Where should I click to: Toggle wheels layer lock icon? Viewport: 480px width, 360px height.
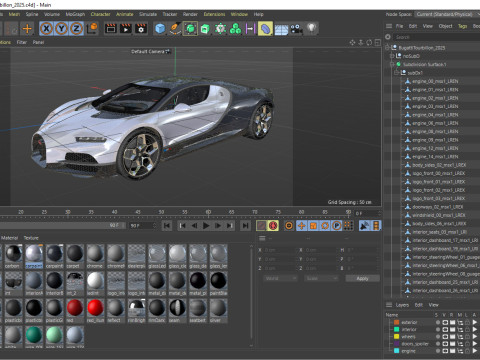(467, 337)
